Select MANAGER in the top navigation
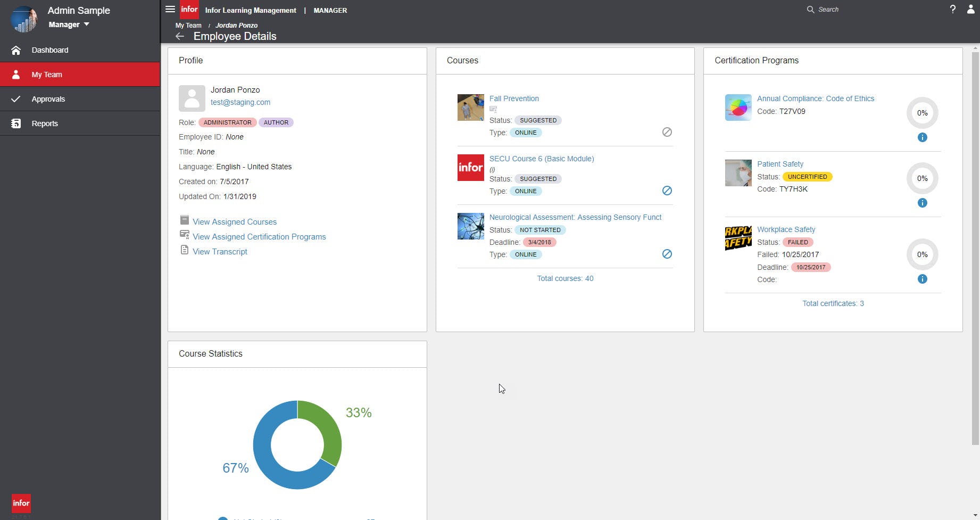 (x=330, y=10)
